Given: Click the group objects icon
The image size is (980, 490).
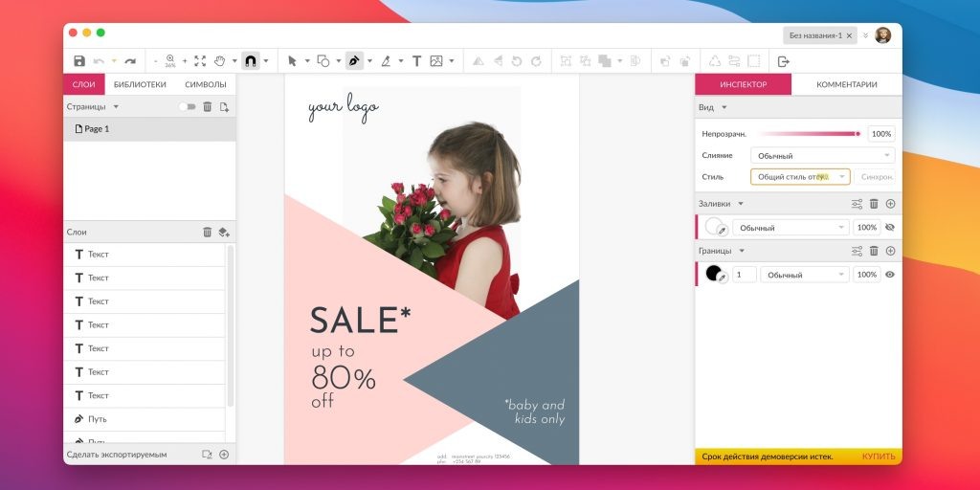Looking at the screenshot, I should [x=566, y=61].
